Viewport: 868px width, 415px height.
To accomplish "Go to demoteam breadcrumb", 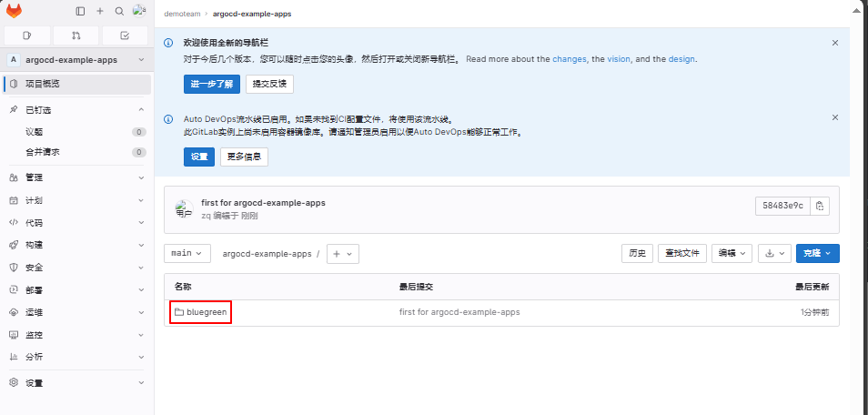I will 182,14.
